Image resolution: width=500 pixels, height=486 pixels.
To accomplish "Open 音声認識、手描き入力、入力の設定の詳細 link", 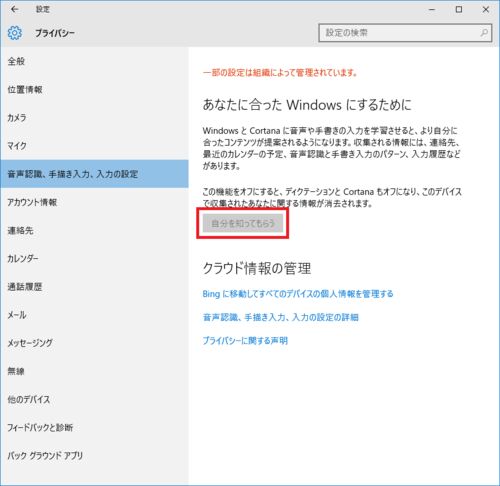I will [281, 317].
